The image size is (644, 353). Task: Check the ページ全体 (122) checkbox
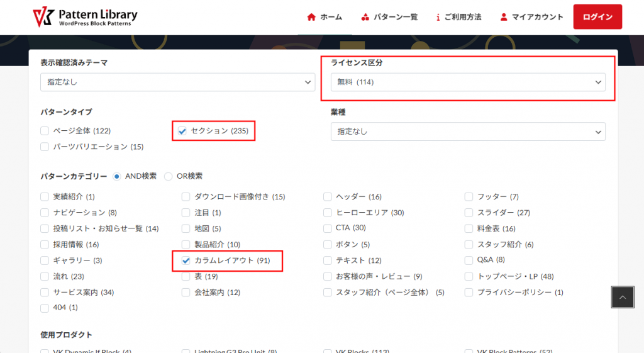[x=45, y=131]
